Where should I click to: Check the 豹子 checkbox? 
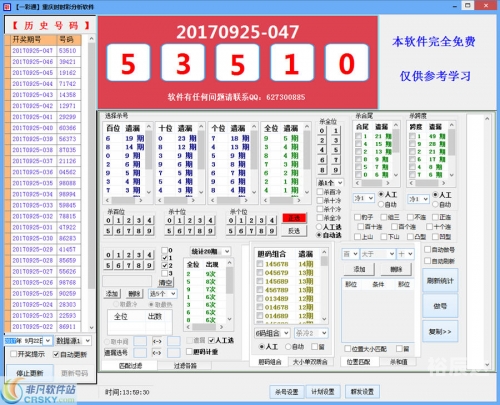coord(358,217)
